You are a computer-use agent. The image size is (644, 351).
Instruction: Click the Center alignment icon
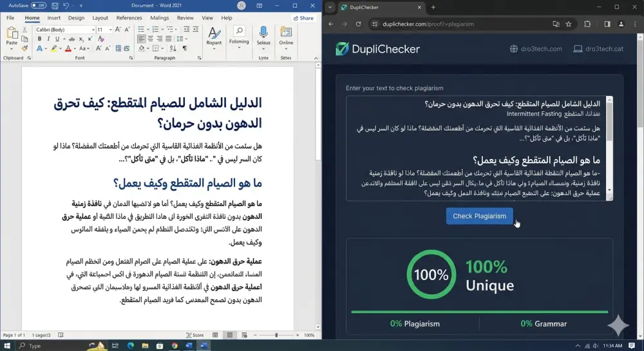point(150,39)
